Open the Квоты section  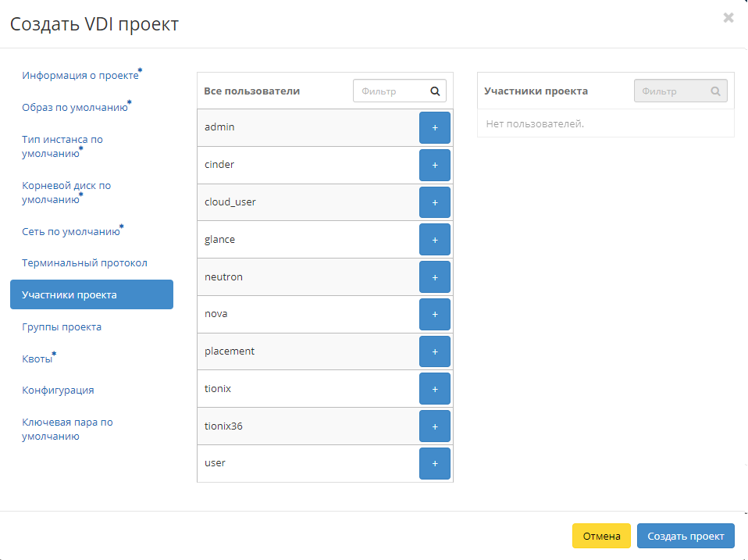[37, 358]
